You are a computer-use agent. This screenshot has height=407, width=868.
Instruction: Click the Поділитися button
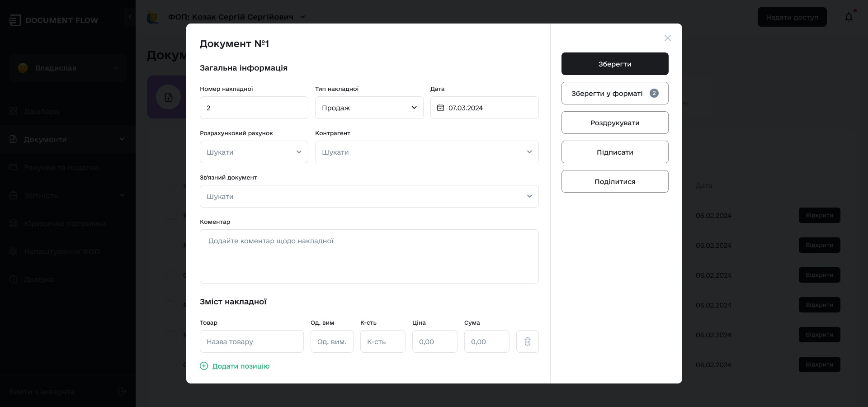(x=615, y=181)
